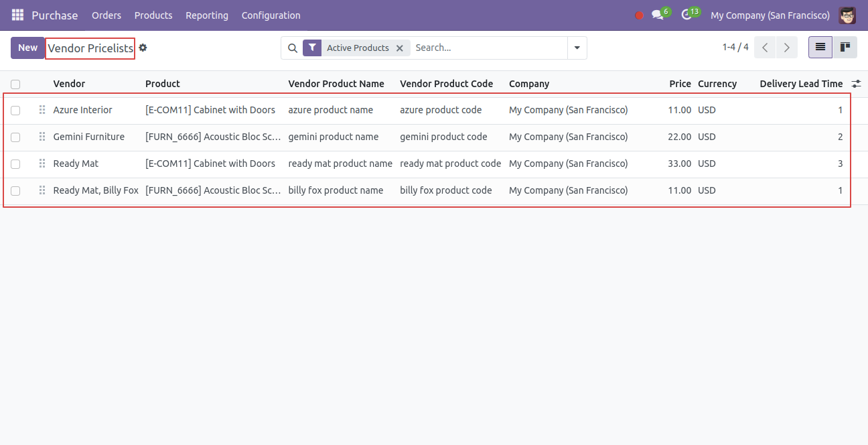The width and height of the screenshot is (868, 445).
Task: Open optional columns adjust icon
Action: pyautogui.click(x=856, y=84)
